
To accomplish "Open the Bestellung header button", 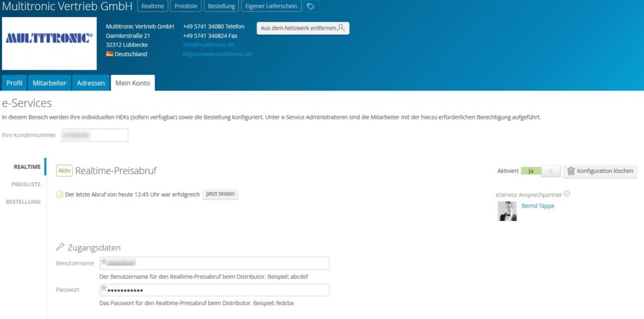I will click(x=222, y=6).
